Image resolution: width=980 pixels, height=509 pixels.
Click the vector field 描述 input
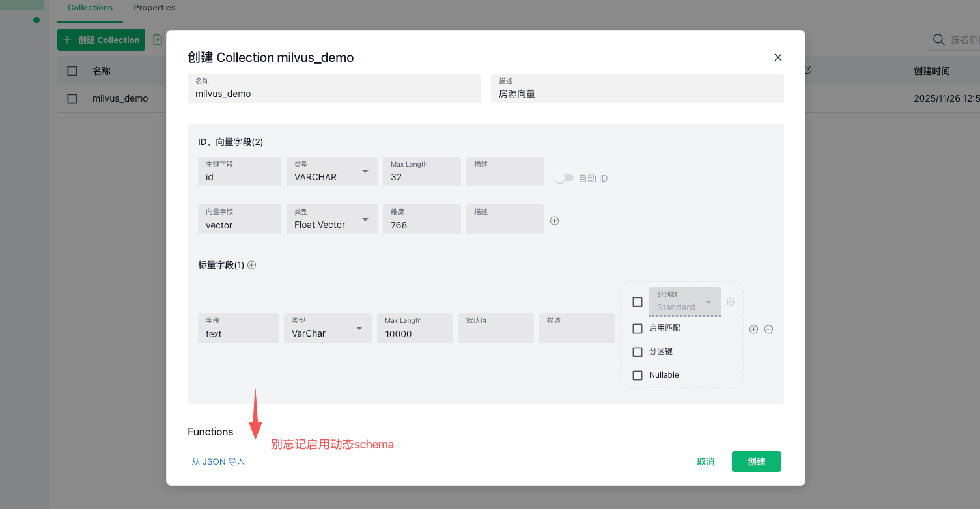(x=505, y=219)
